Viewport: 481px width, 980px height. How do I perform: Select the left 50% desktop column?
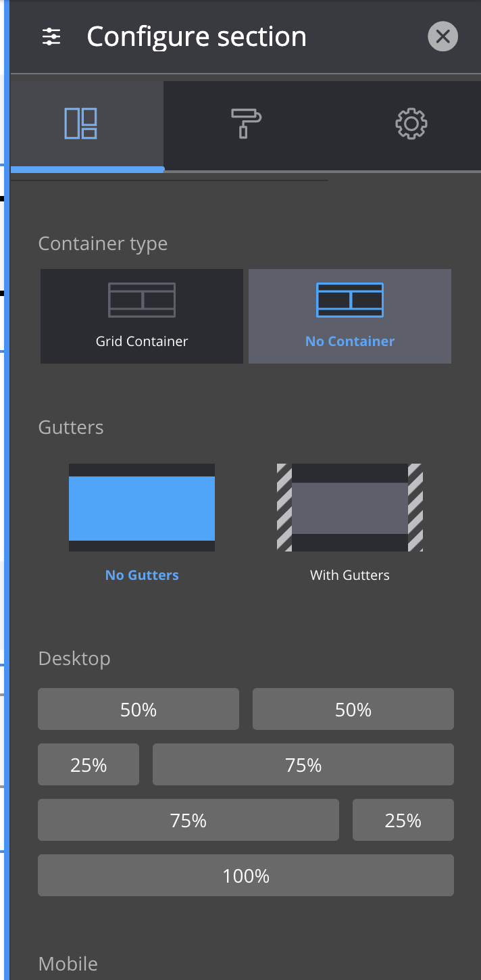click(138, 709)
